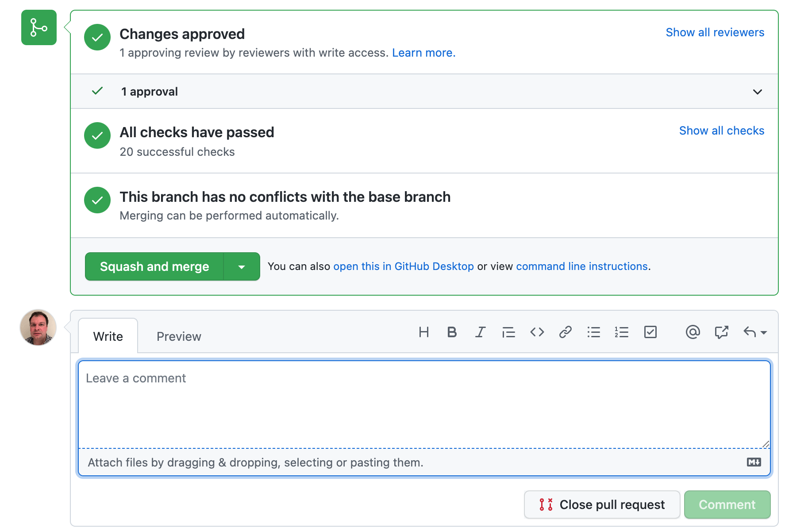Screen dimensions: 785x532
Task: Mention a user with the @ icon
Action: coord(693,332)
